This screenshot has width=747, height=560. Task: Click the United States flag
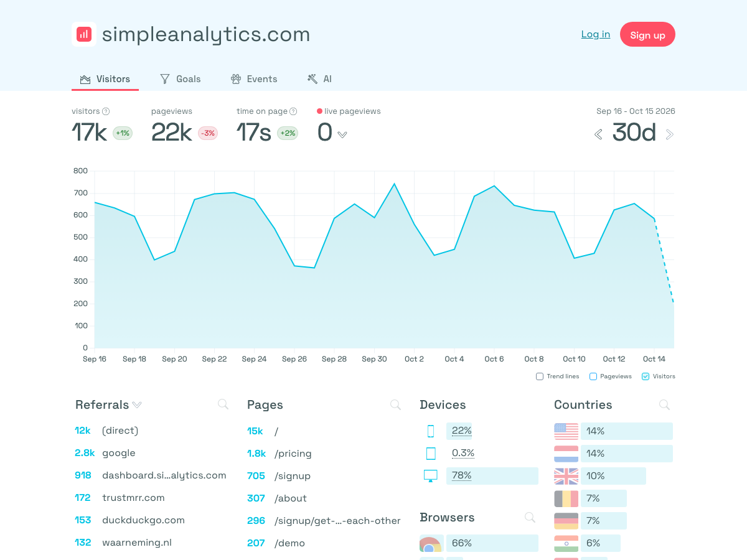[x=566, y=431]
